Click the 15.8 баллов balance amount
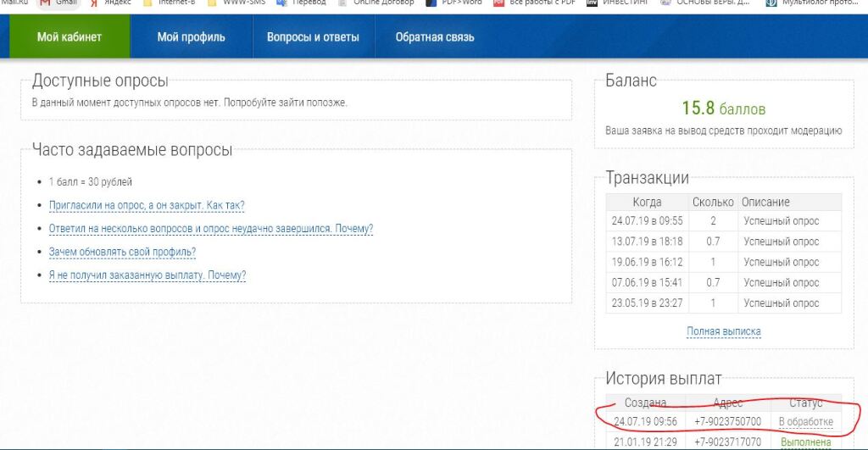 (723, 108)
